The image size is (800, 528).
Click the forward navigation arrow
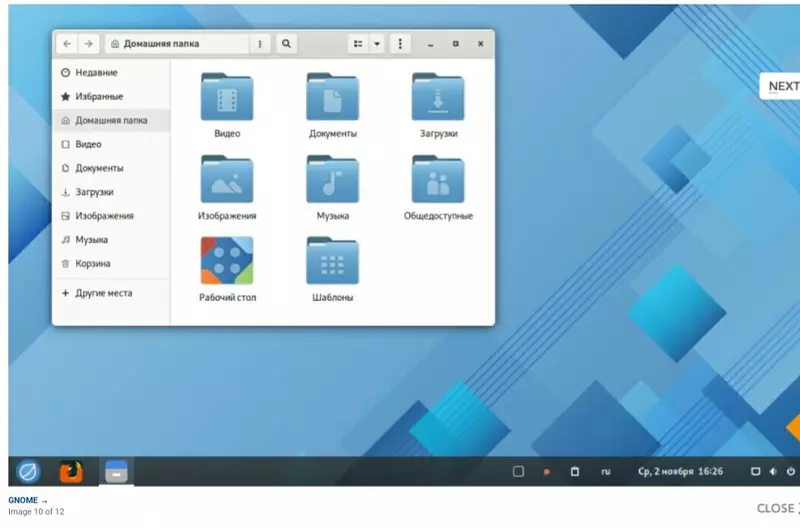89,44
